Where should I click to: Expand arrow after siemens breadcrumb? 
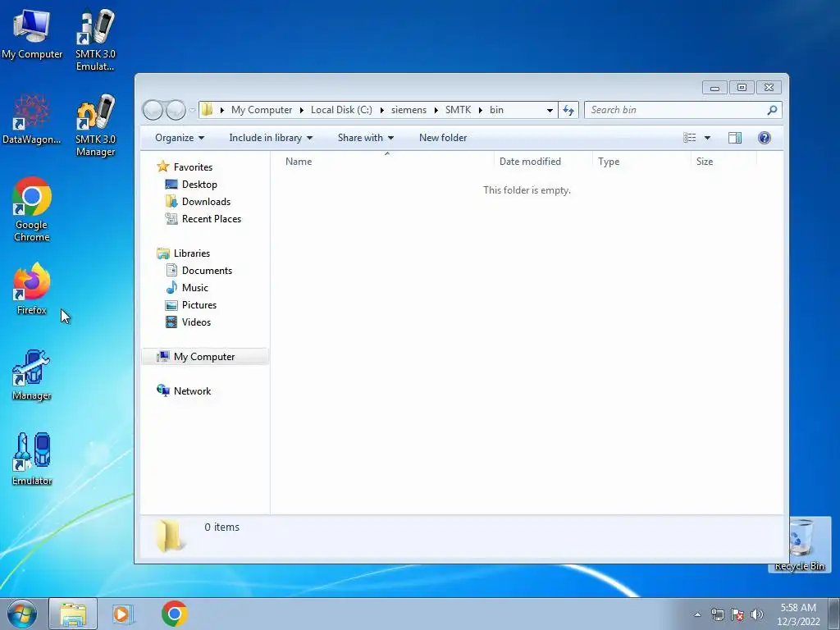click(x=436, y=110)
